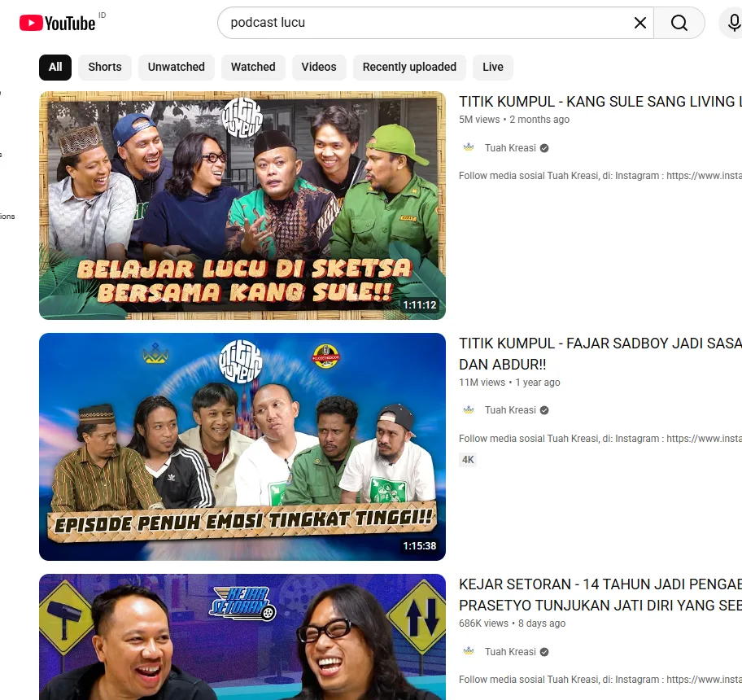Viewport: 742px width, 700px height.
Task: Click channel avatar icon of the Fajar Sadboy video
Action: (x=469, y=410)
